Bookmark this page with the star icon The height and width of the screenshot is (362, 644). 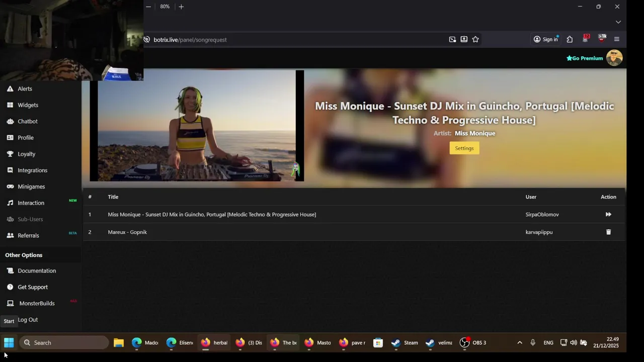[x=475, y=39]
